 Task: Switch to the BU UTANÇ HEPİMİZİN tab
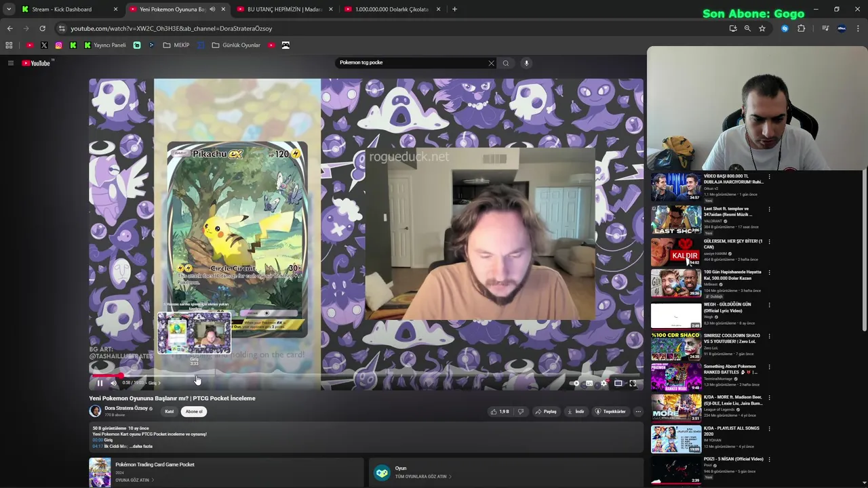[x=285, y=9]
